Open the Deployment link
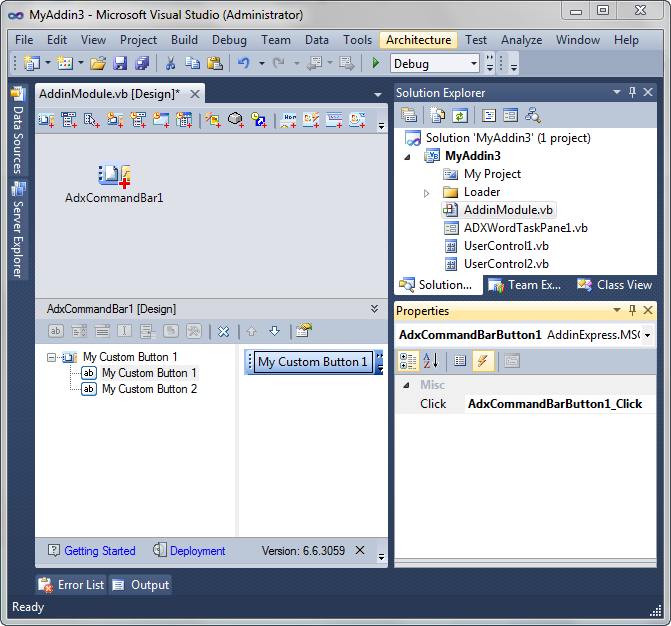This screenshot has width=671, height=626. 197,551
